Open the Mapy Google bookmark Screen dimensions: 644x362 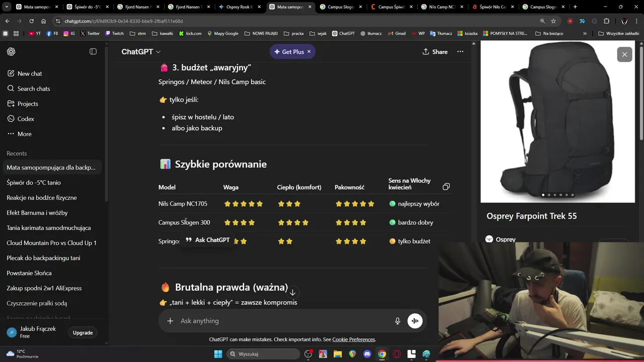click(222, 33)
